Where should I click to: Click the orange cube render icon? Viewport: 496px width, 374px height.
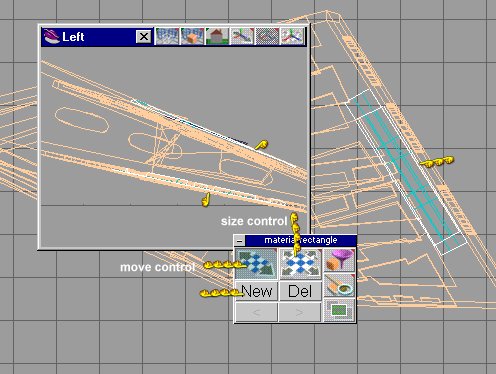click(x=192, y=36)
